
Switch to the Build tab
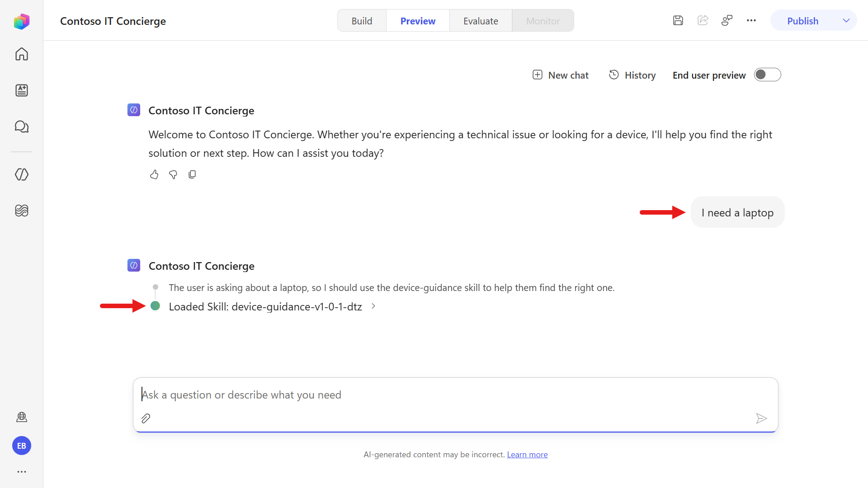click(362, 21)
